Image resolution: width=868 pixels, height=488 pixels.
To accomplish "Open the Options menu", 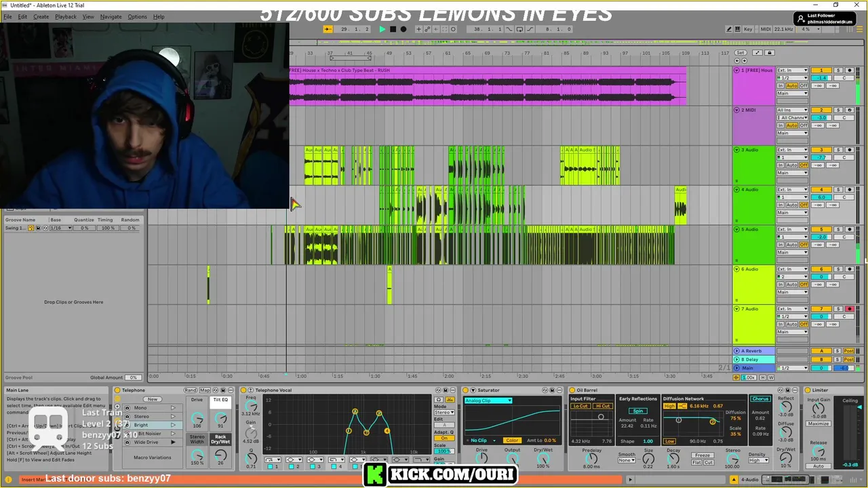I will coord(137,16).
